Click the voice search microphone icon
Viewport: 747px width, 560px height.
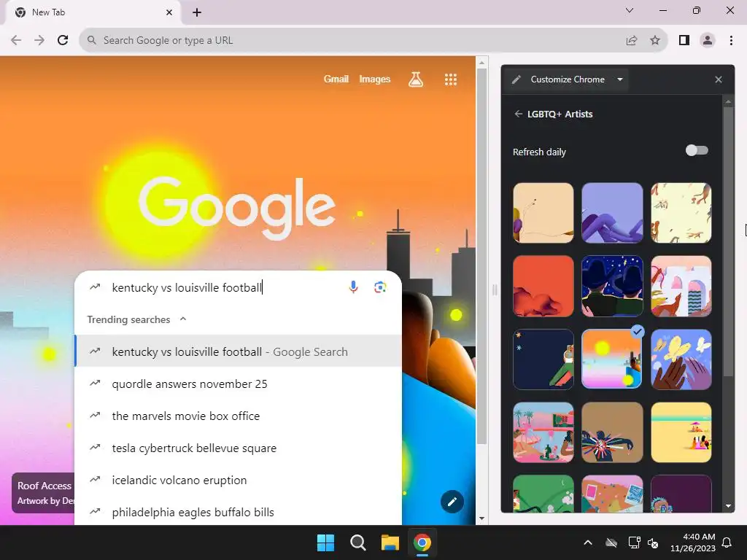click(x=353, y=287)
